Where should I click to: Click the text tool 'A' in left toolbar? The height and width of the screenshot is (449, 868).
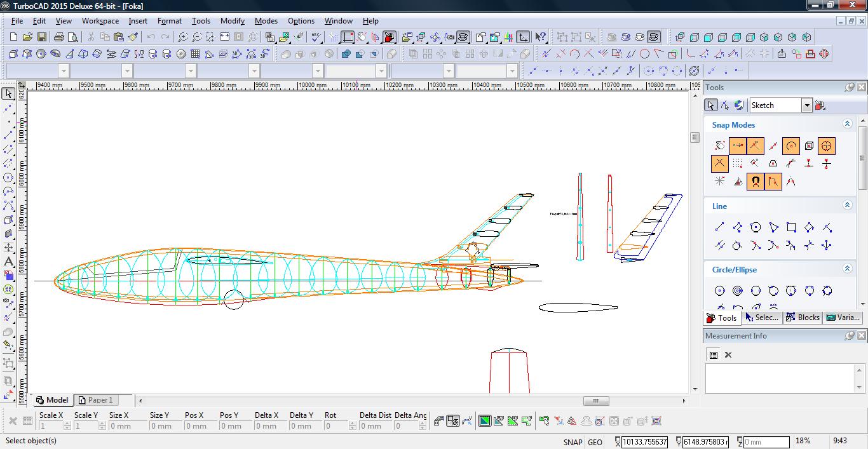pyautogui.click(x=9, y=262)
